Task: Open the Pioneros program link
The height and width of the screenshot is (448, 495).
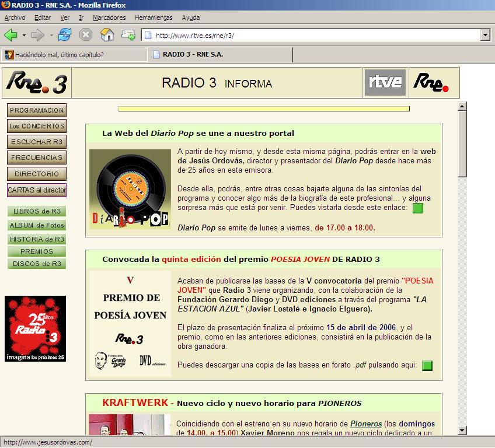Action: [365, 424]
